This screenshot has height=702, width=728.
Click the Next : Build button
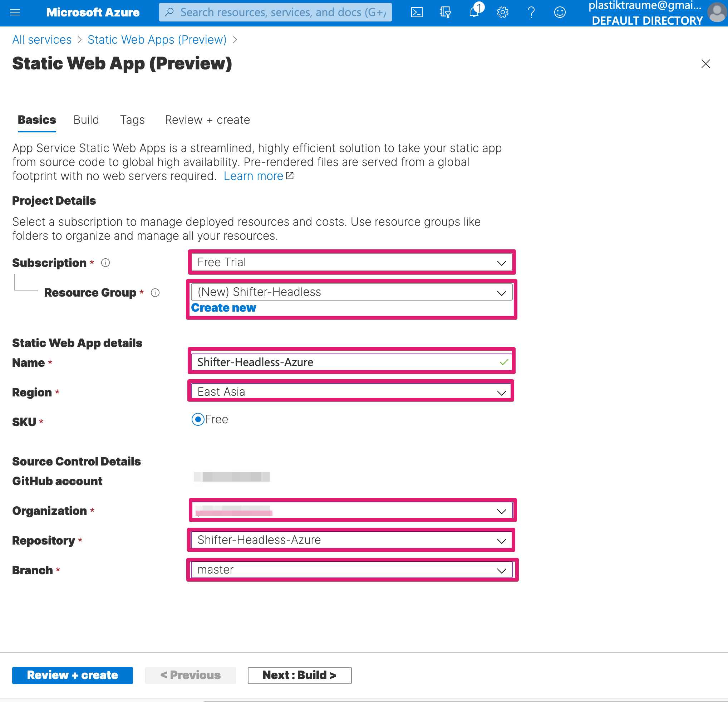point(299,675)
